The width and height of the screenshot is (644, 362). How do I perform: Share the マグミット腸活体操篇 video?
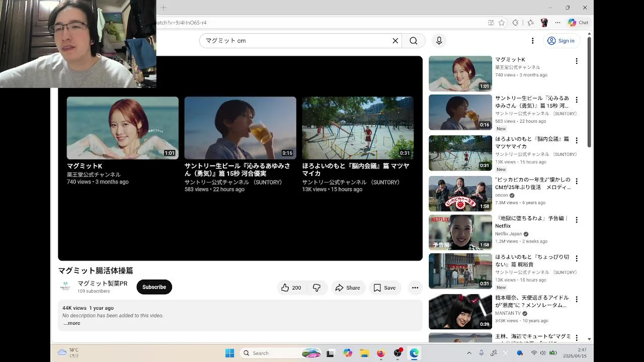point(348,288)
